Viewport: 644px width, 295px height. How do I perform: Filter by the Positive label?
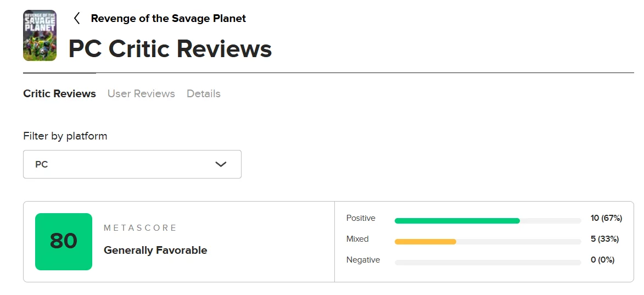pyautogui.click(x=361, y=219)
